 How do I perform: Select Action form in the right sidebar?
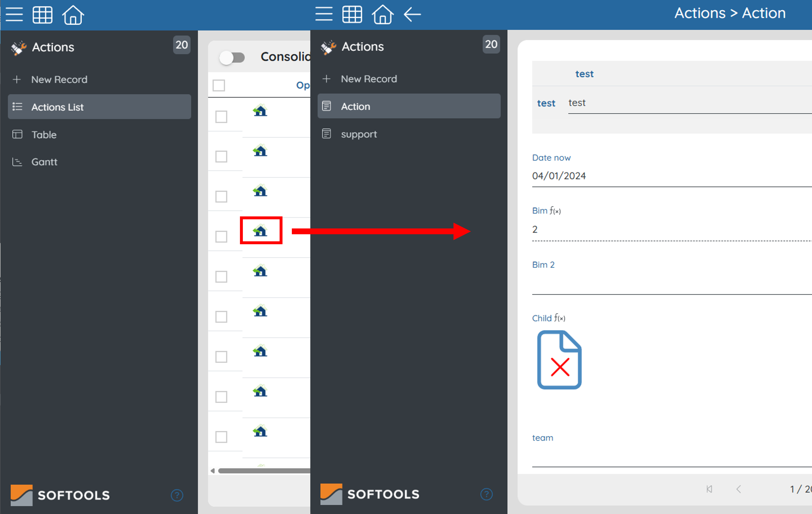point(409,106)
